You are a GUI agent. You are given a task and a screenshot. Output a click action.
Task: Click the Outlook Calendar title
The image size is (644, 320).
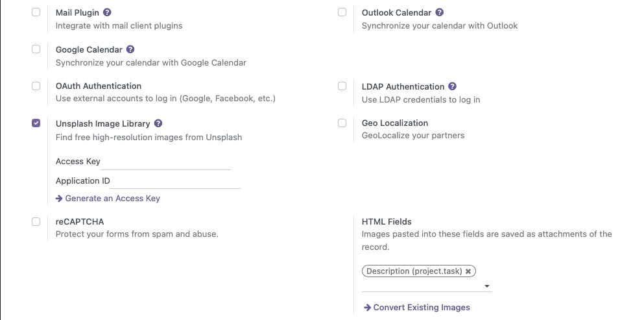tap(397, 13)
